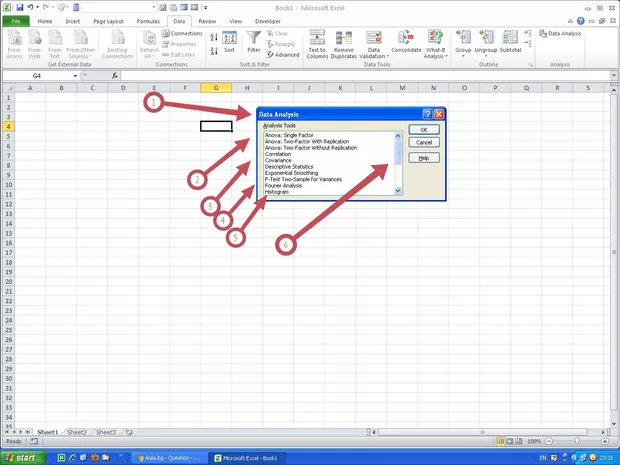Viewport: 620px width, 465px height.
Task: Click Clear filter in ribbon
Action: pyautogui.click(x=278, y=34)
